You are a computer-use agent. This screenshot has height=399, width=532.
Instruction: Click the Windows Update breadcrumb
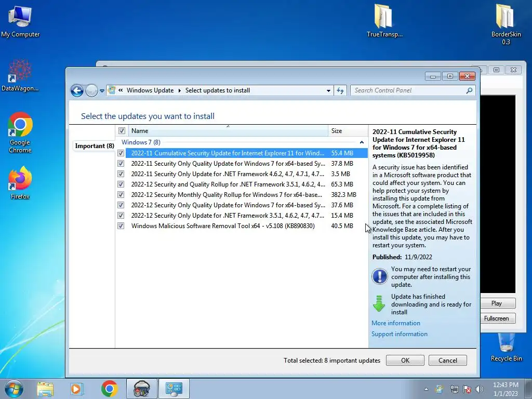(x=150, y=90)
